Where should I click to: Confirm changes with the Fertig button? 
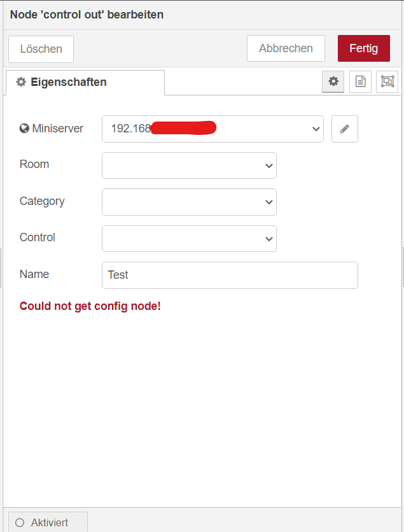point(363,48)
